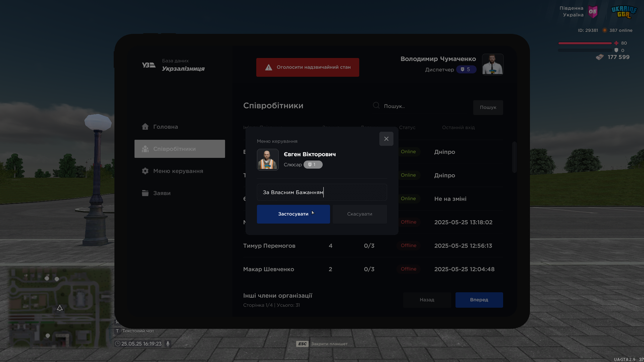Image resolution: width=644 pixels, height=362 pixels.
Task: Click the Останній вхід column header
Action: tap(458, 128)
